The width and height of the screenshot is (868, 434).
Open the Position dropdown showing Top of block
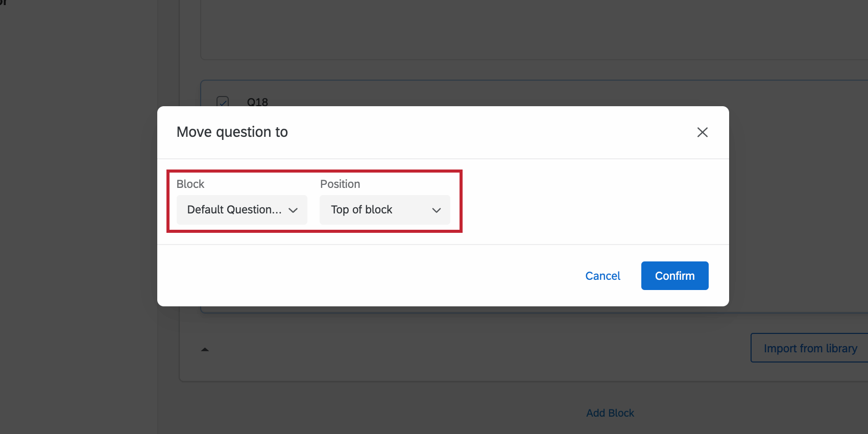pyautogui.click(x=384, y=209)
